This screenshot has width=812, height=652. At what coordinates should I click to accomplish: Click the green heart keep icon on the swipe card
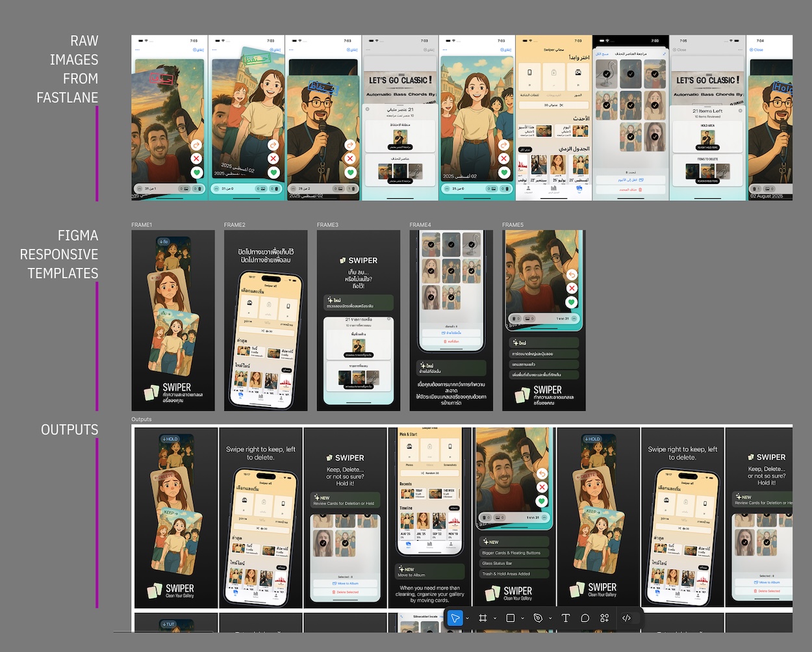point(541,500)
